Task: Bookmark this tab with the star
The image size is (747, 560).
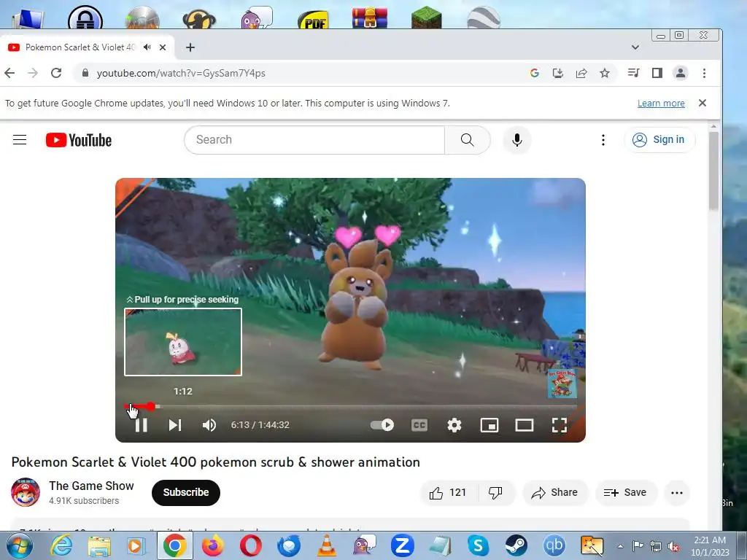Action: pyautogui.click(x=605, y=73)
